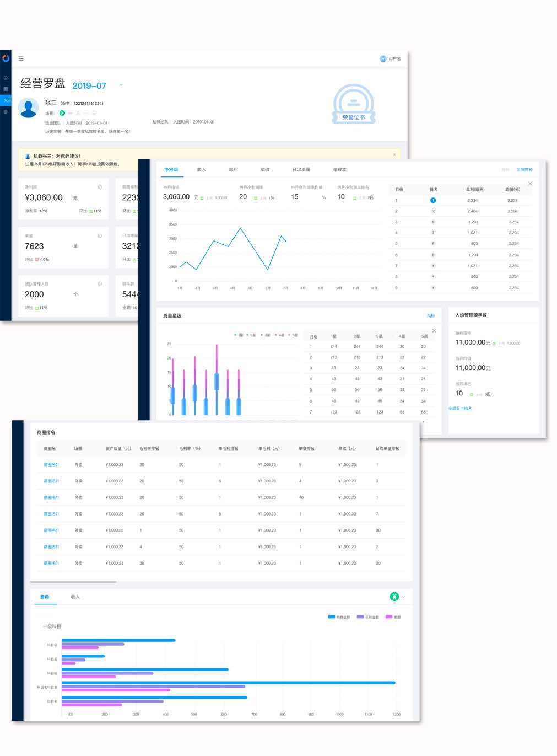This screenshot has height=756, width=557.
Task: Expand the 2019-07 month dropdown
Action: click(x=121, y=85)
